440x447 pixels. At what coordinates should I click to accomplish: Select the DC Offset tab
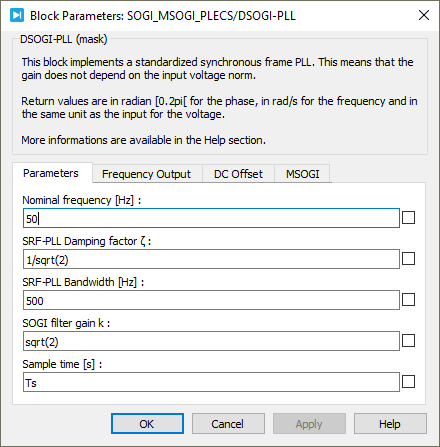click(238, 174)
